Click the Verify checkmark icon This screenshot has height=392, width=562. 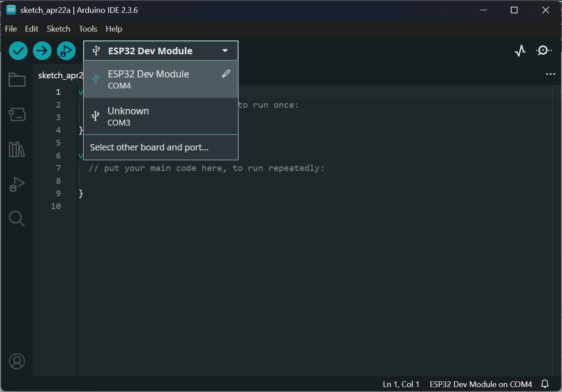tap(18, 50)
